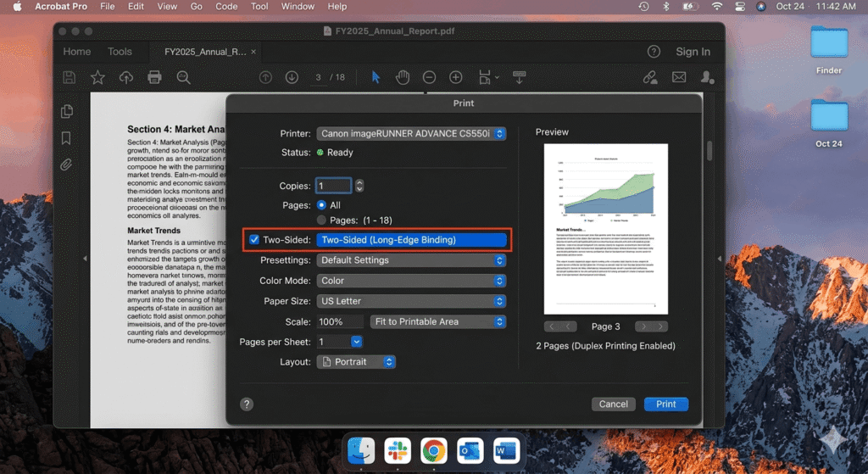
Task: Open Google Chrome from the Dock
Action: coord(433,450)
